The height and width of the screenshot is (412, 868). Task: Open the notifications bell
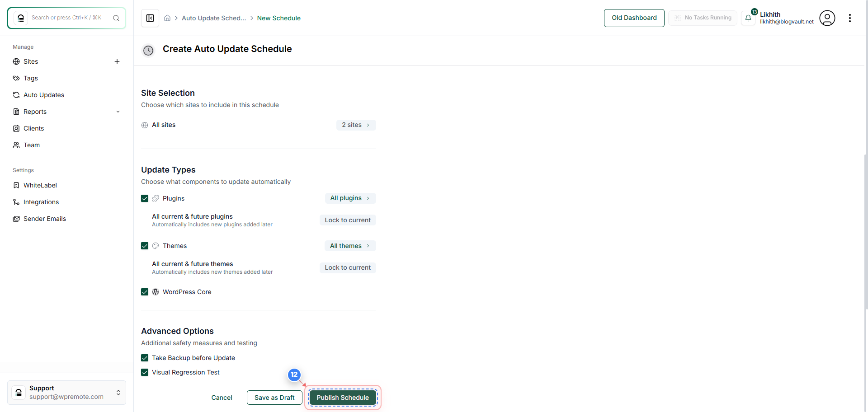749,18
